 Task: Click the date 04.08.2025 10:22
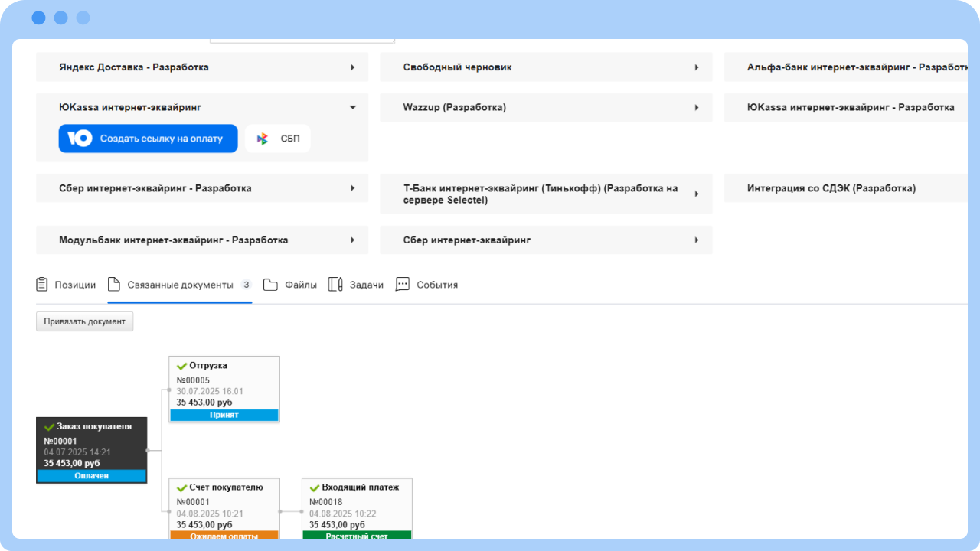point(342,514)
